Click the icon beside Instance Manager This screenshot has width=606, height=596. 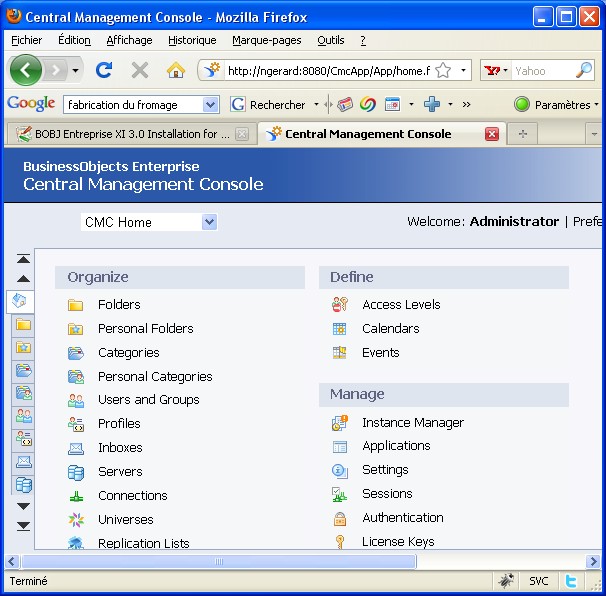(340, 423)
